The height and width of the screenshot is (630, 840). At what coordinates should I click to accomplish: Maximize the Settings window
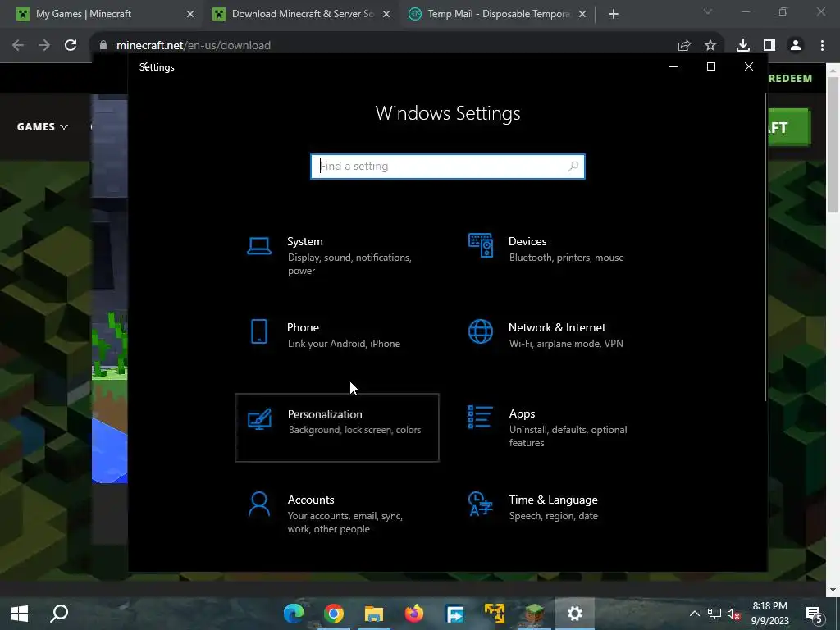(711, 66)
